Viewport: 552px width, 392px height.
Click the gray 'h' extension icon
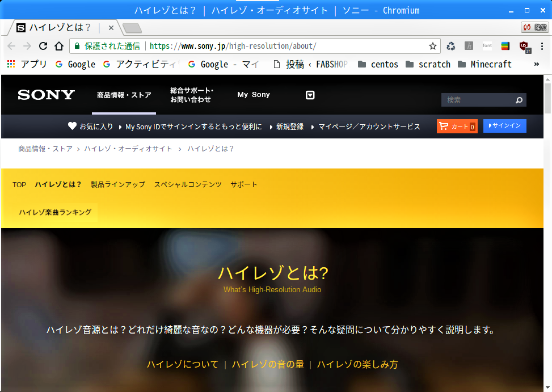click(469, 46)
